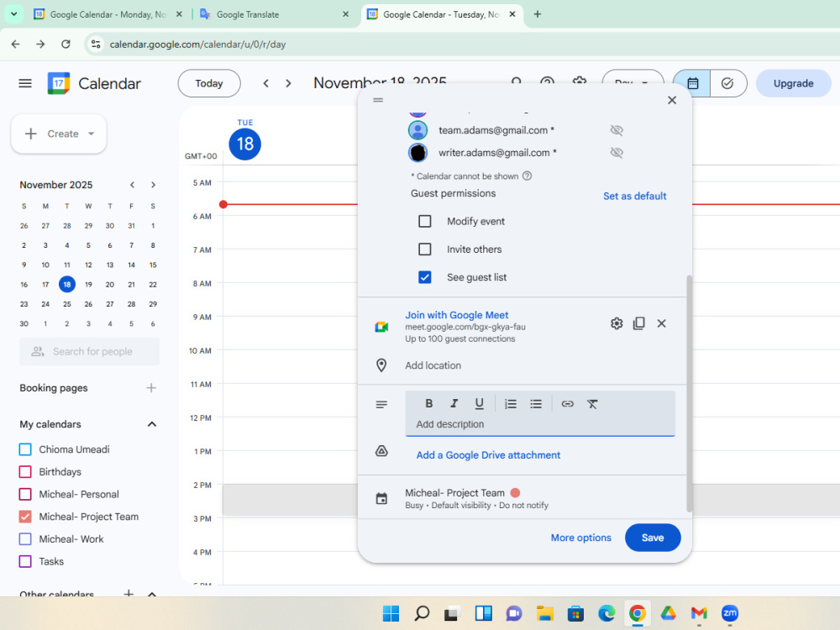
Task: Open a new browser tab
Action: [x=538, y=14]
